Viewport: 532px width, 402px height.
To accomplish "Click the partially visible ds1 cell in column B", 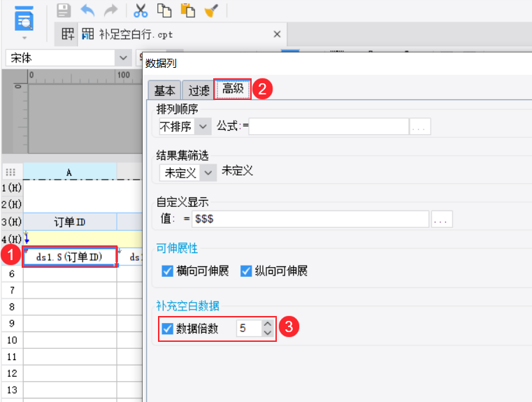I will (x=130, y=257).
